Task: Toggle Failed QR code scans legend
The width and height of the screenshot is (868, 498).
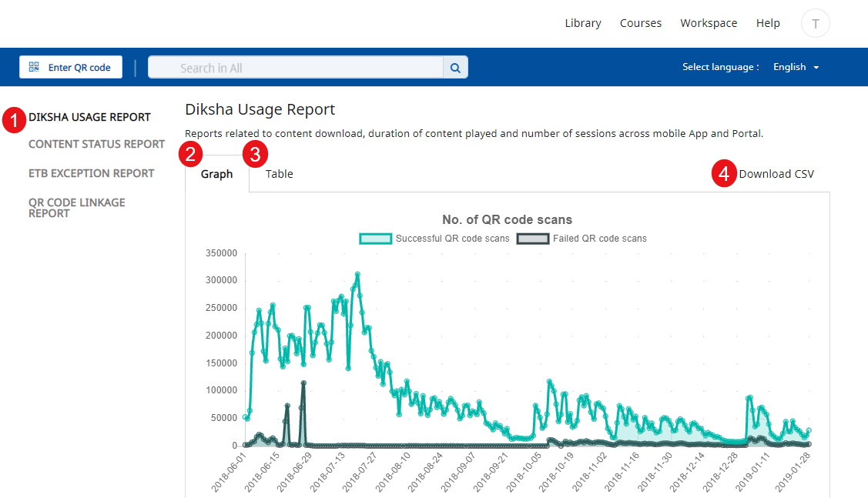Action: coord(582,239)
